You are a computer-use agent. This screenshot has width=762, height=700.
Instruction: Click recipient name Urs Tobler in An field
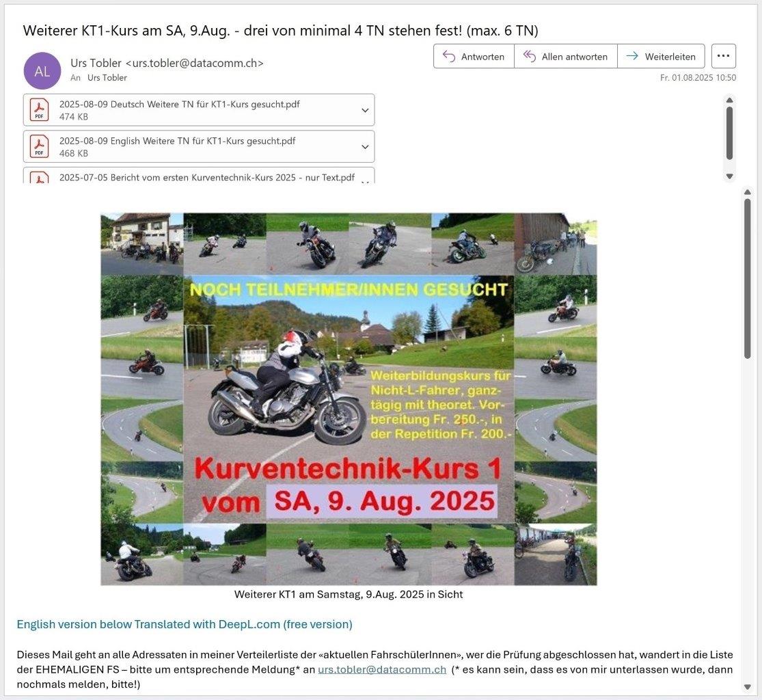point(107,78)
